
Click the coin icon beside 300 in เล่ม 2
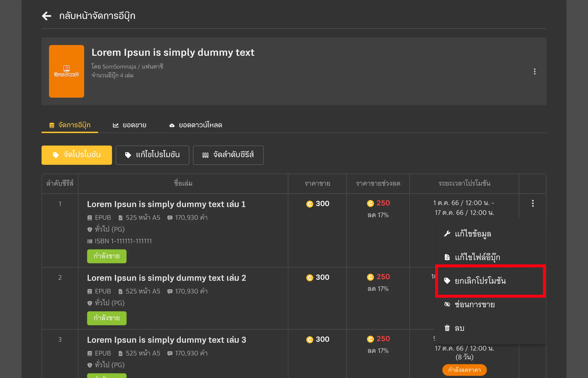tap(309, 278)
